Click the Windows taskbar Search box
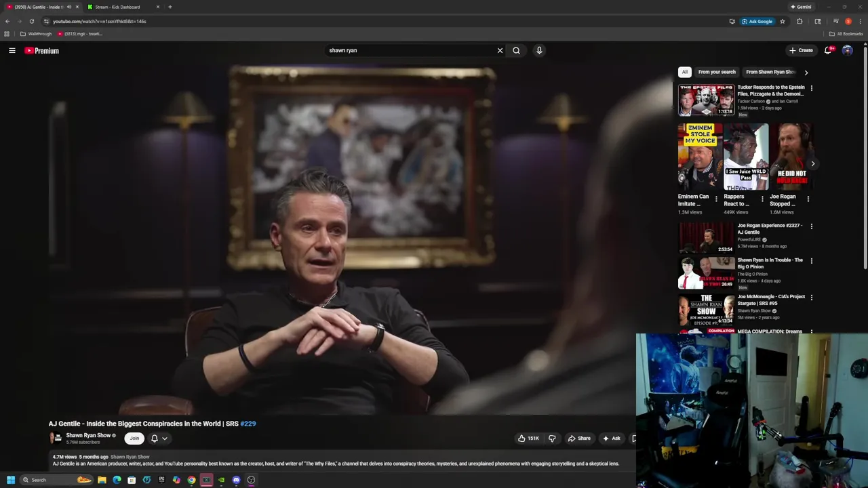The height and width of the screenshot is (488, 868). tap(56, 480)
